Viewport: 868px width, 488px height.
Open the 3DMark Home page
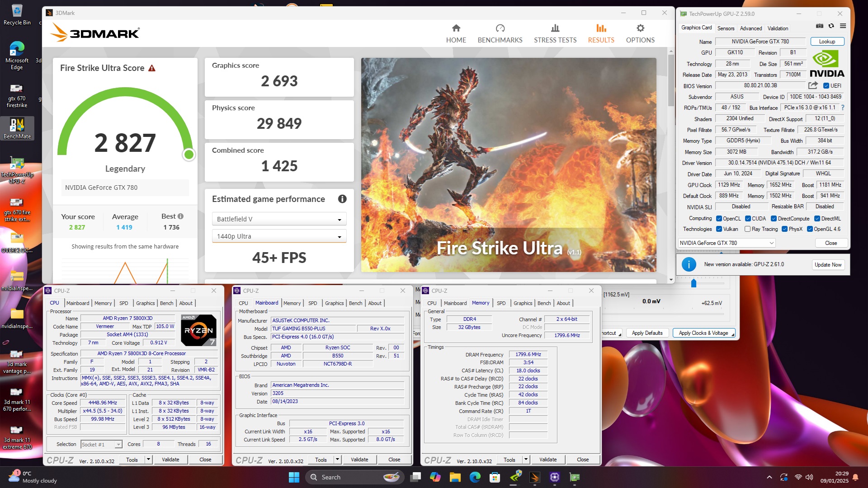click(456, 34)
